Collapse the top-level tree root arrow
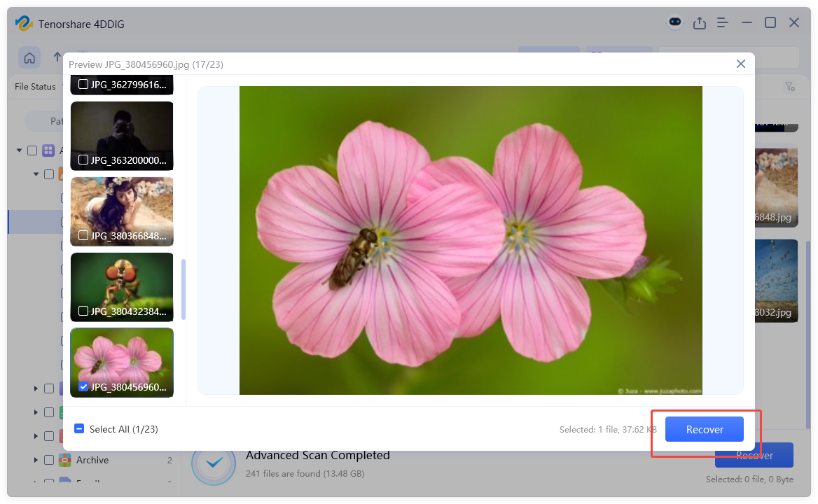 coord(20,150)
